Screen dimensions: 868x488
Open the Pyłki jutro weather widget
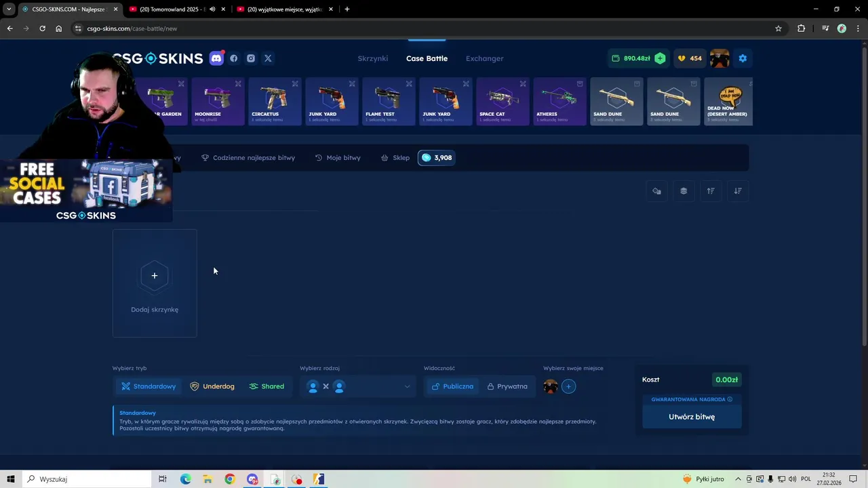click(704, 479)
